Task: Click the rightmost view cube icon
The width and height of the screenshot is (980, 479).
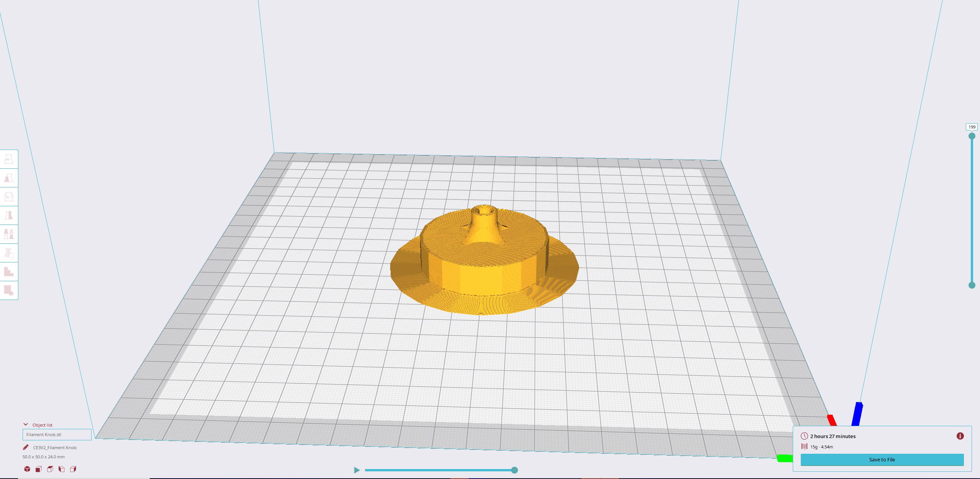Action: tap(73, 469)
